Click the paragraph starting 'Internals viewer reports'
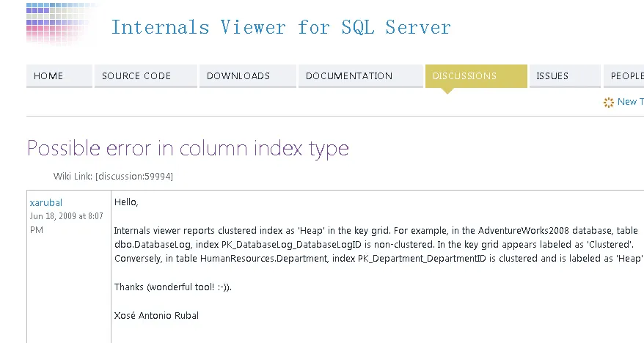This screenshot has height=343, width=644. click(378, 244)
